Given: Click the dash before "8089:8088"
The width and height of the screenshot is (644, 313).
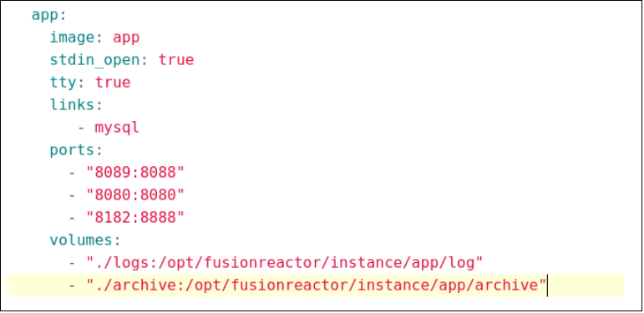Looking at the screenshot, I should [x=73, y=173].
